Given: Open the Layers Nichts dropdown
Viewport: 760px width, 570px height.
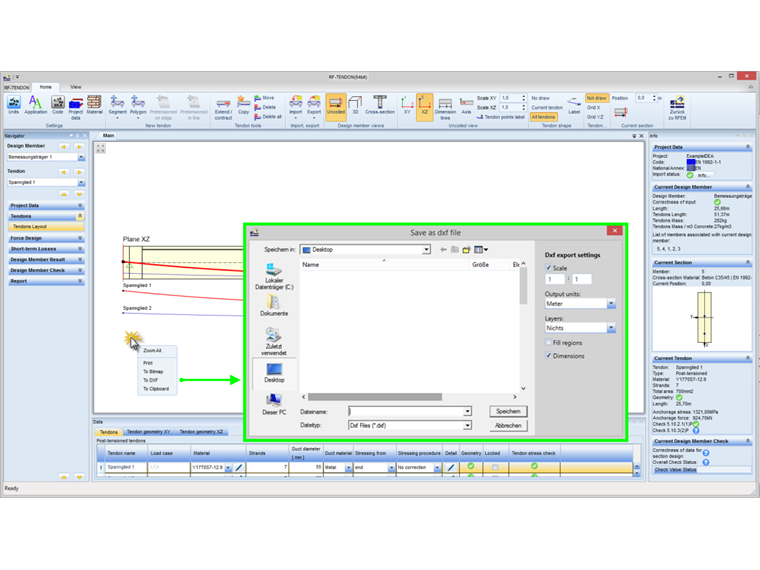Looking at the screenshot, I should (x=611, y=328).
